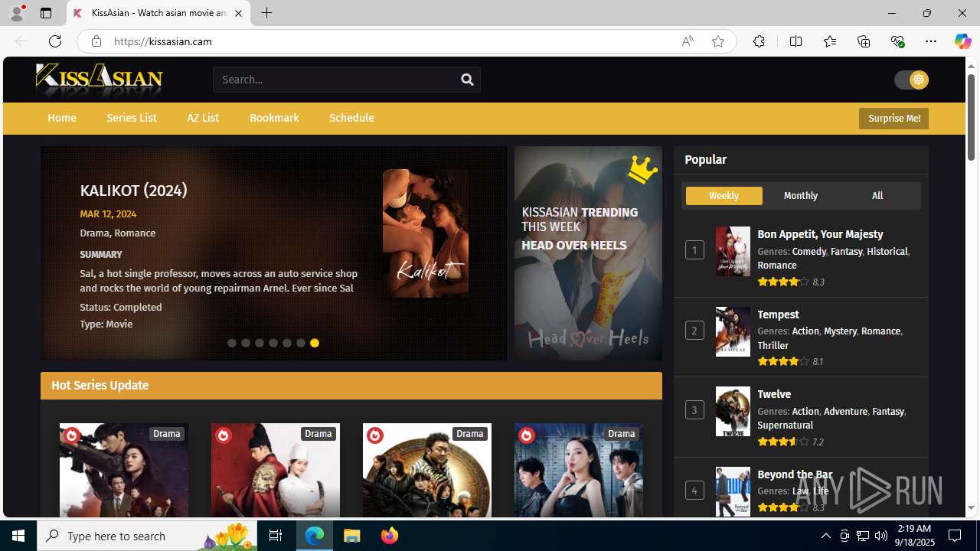
Task: Click the KissAsian logo
Action: click(x=100, y=80)
